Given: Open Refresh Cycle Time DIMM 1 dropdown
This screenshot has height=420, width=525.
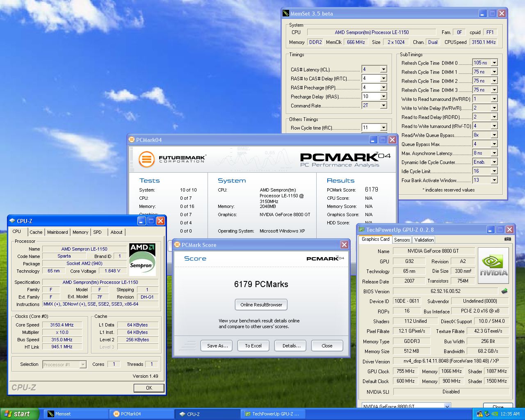Looking at the screenshot, I should click(x=494, y=72).
